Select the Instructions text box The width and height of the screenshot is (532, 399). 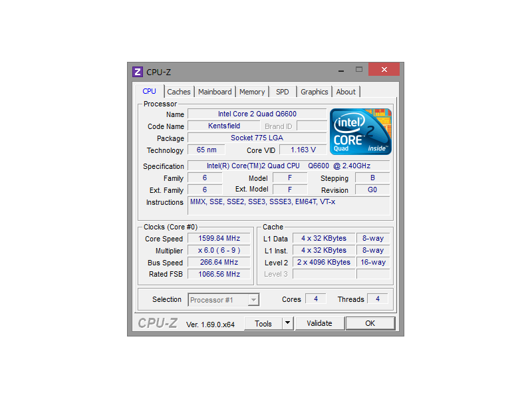pos(289,205)
